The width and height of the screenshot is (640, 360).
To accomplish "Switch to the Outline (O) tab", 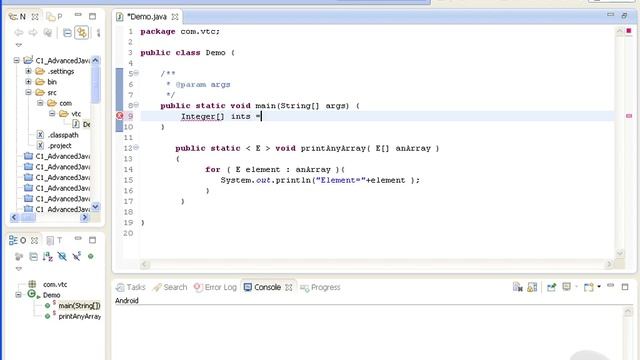I will [18, 240].
